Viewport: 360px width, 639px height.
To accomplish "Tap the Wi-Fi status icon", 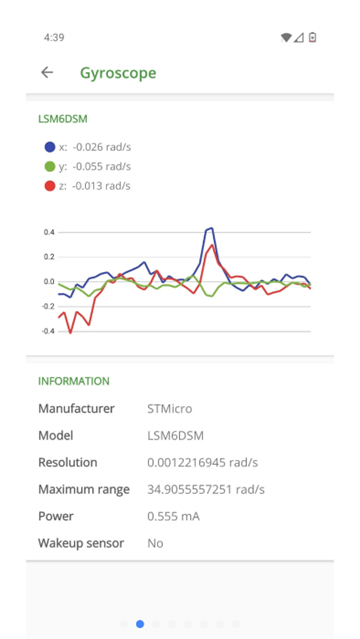I will (286, 38).
